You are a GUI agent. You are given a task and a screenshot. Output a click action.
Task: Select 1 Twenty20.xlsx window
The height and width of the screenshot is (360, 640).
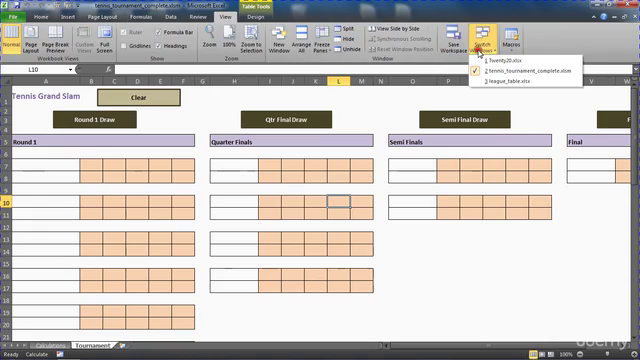[x=526, y=60]
